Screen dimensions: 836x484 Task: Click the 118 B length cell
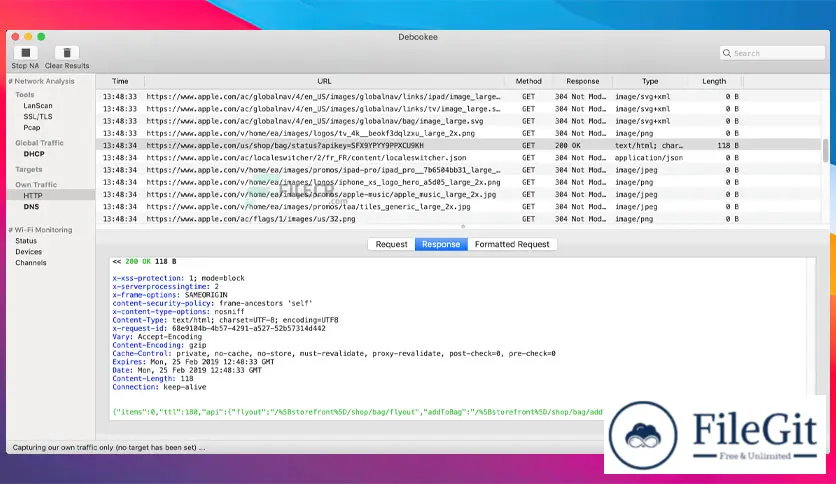[x=728, y=146]
